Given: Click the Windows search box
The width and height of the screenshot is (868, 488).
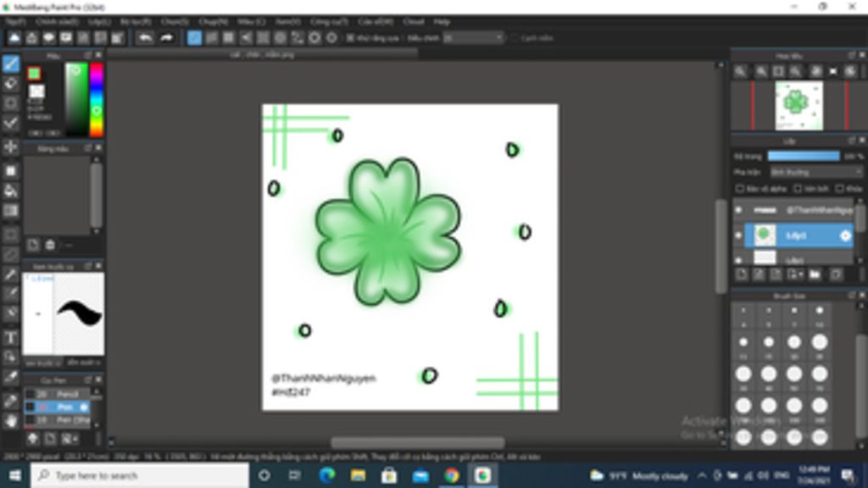Looking at the screenshot, I should point(140,475).
